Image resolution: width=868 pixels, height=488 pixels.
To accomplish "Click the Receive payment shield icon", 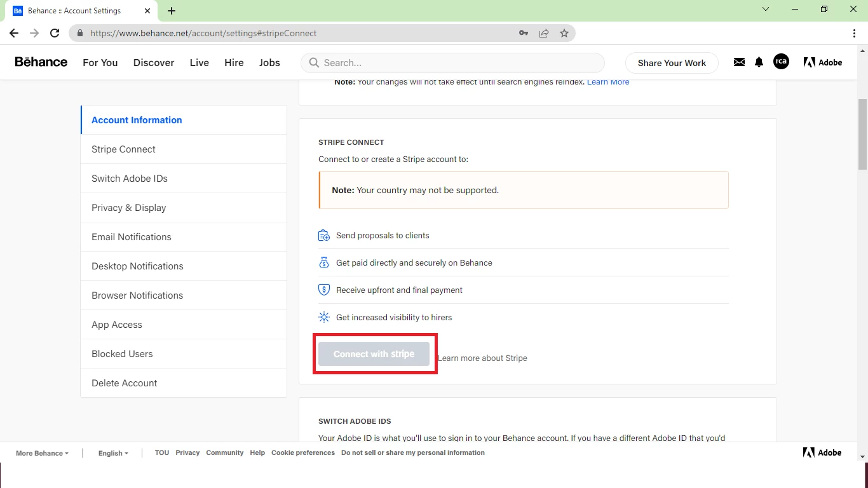I will click(x=324, y=290).
